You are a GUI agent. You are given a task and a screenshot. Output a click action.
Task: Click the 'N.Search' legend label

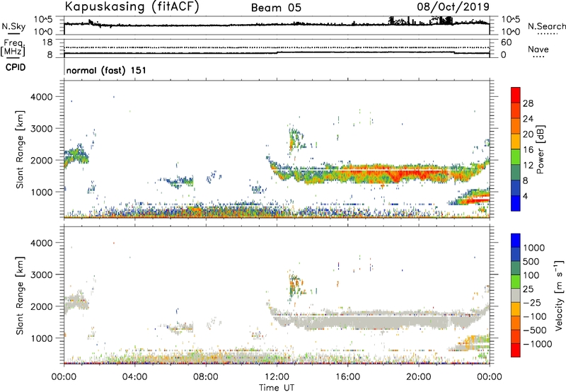(x=546, y=26)
